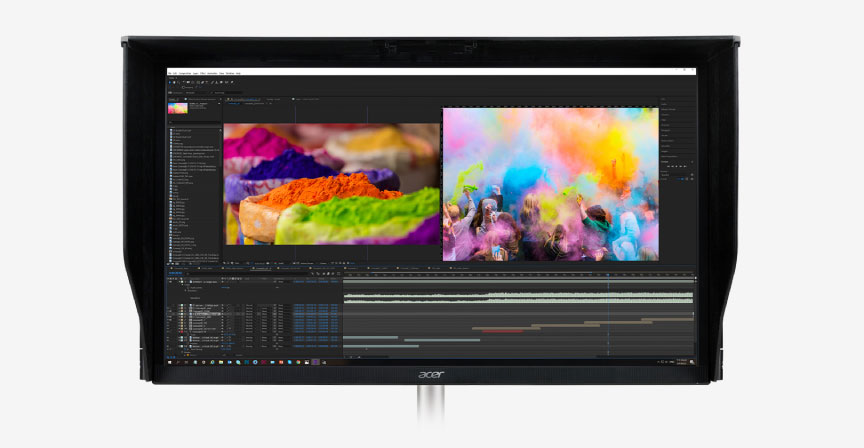Select the Pen tool
The height and width of the screenshot is (448, 864).
202,83
